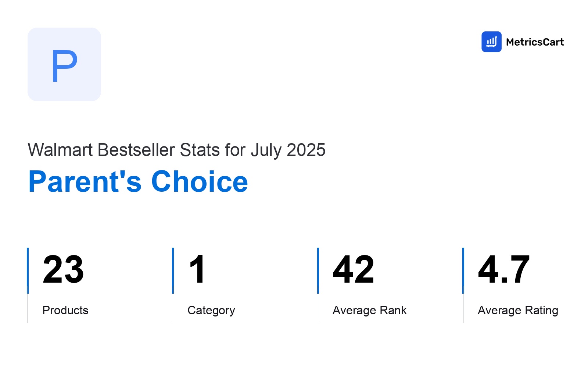588x368 pixels.
Task: Click the Walmart Bestseller Stats for July 2025 title
Action: coord(177,150)
